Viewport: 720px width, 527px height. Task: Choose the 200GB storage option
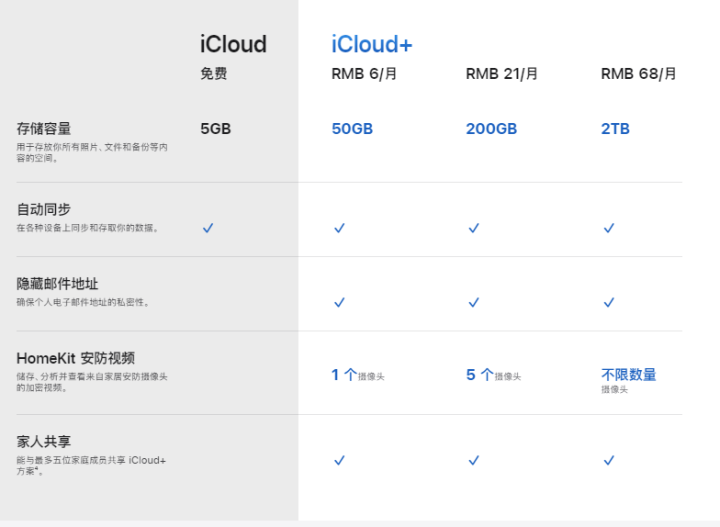point(491,129)
